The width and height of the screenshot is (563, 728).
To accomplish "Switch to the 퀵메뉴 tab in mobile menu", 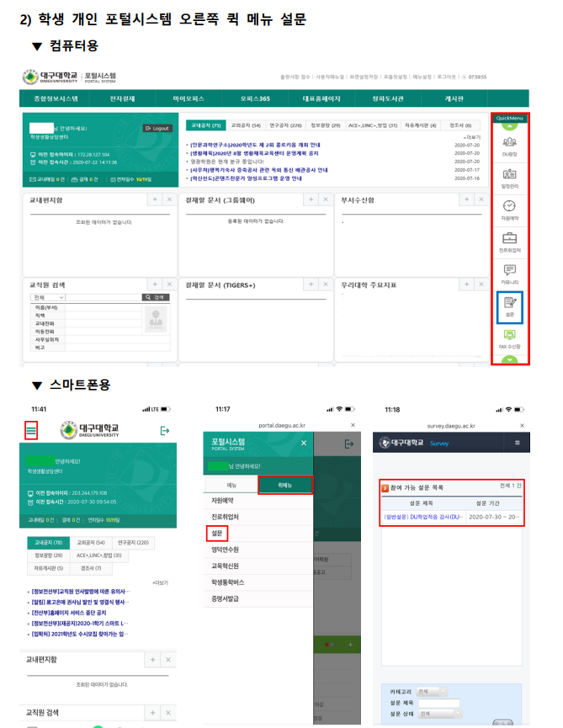I will (284, 485).
